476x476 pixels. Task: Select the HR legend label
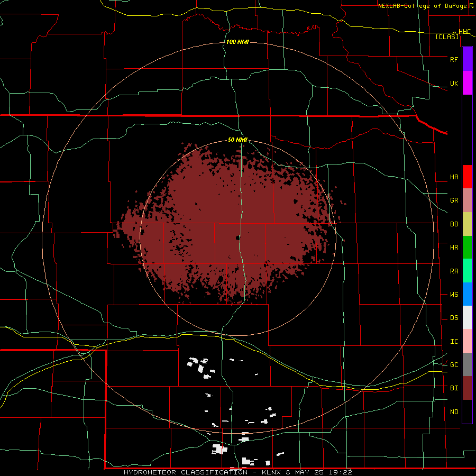click(454, 248)
